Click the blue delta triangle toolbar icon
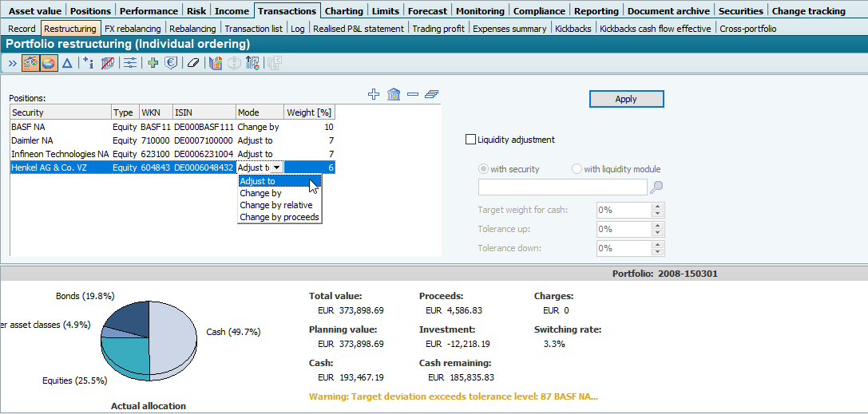 pyautogui.click(x=67, y=63)
